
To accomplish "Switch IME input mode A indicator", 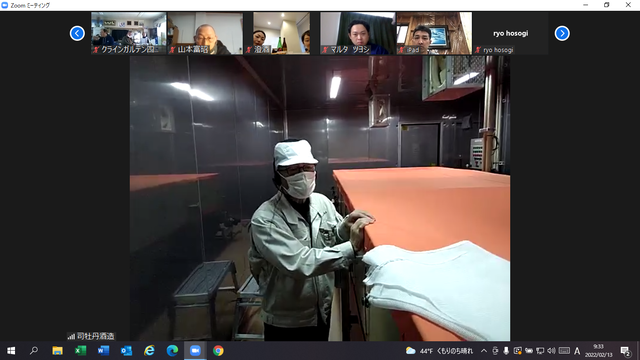I will [x=577, y=351].
